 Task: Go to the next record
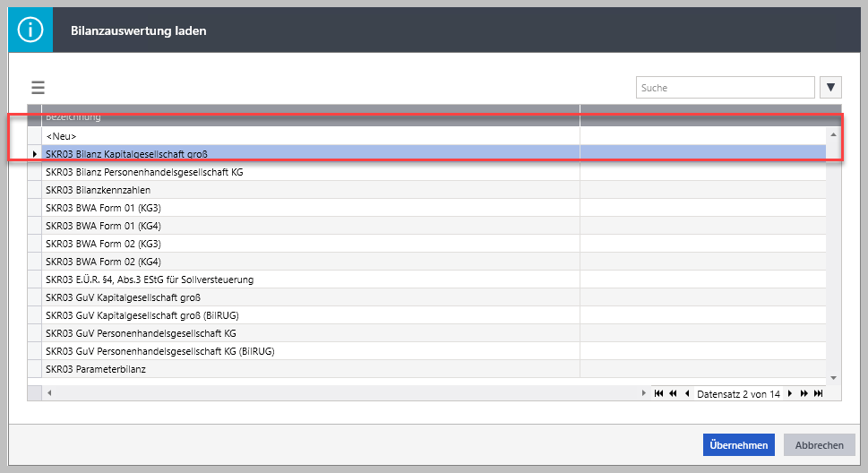[x=789, y=393]
